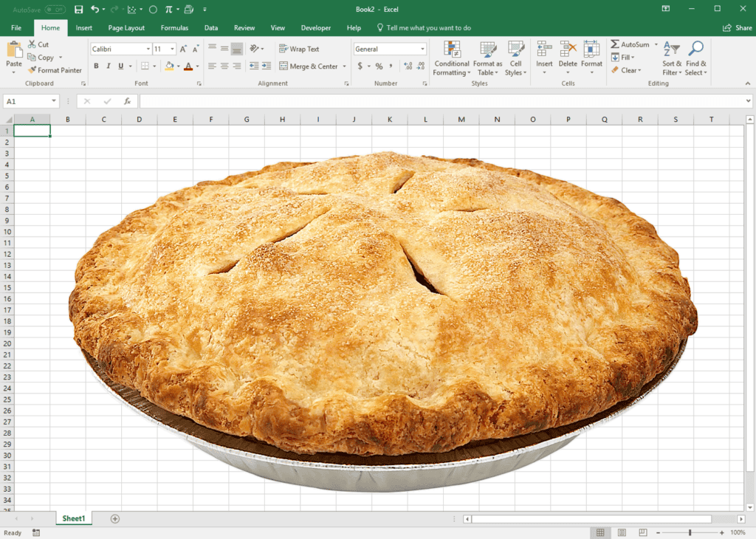Middle-align cell content
Image resolution: width=756 pixels, height=539 pixels.
click(224, 49)
